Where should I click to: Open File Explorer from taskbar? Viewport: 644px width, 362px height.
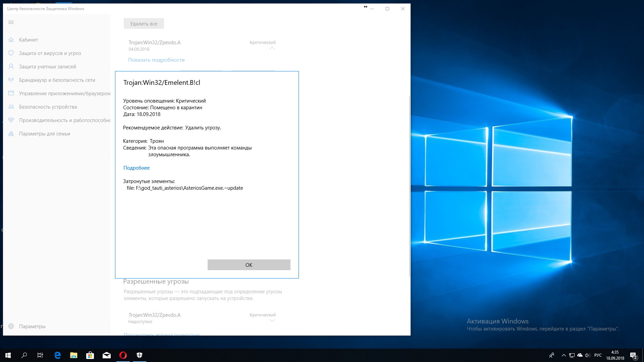pyautogui.click(x=74, y=355)
